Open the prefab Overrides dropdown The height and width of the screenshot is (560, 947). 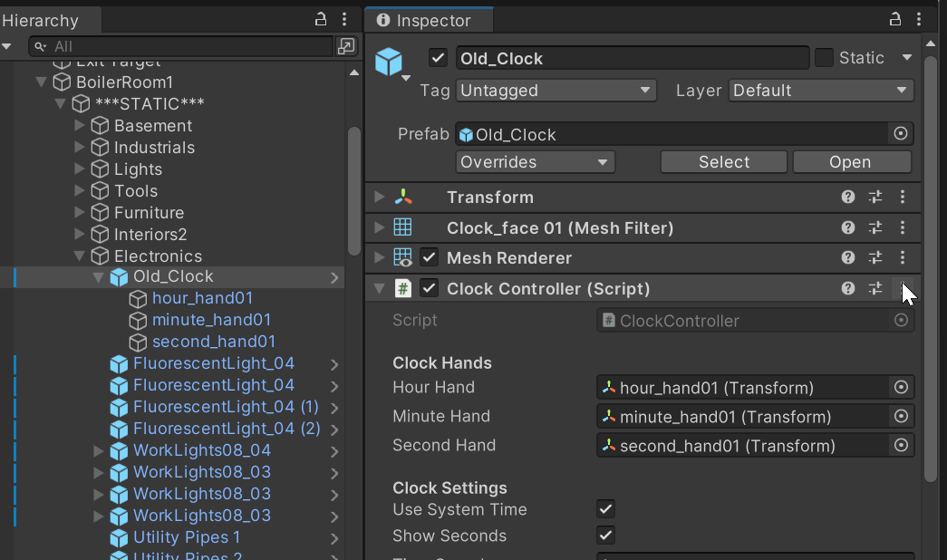tap(535, 162)
